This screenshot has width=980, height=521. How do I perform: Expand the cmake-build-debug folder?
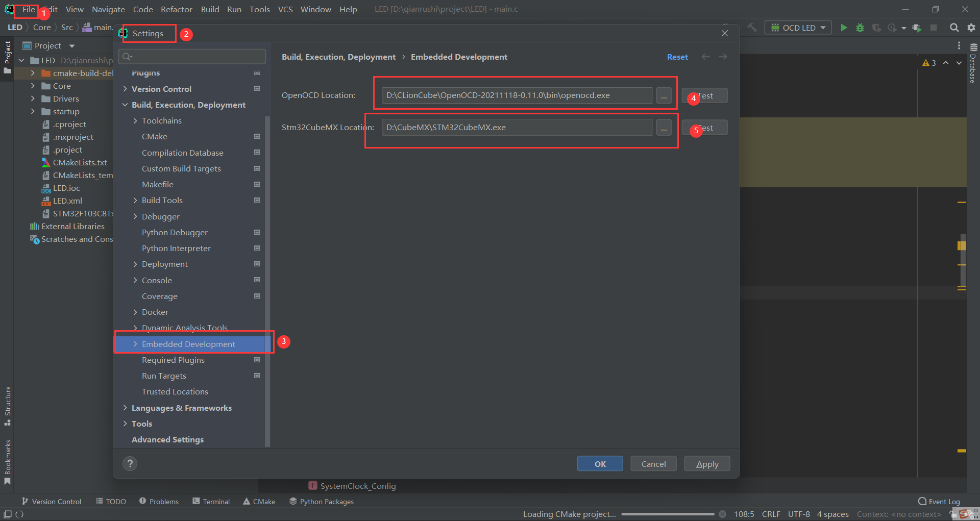coord(33,73)
